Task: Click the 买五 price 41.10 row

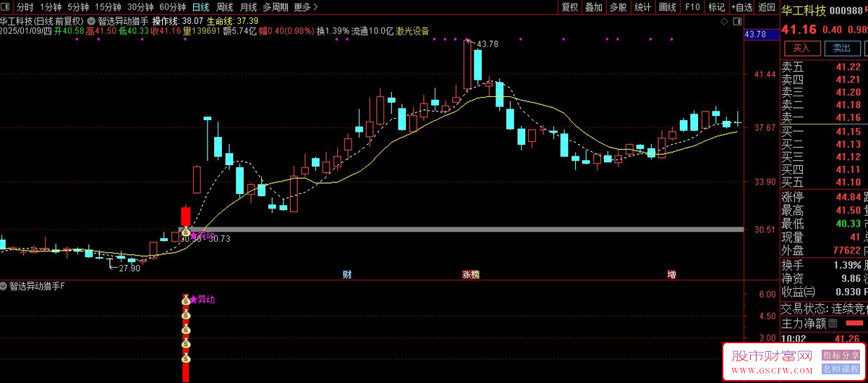Action: [824, 182]
